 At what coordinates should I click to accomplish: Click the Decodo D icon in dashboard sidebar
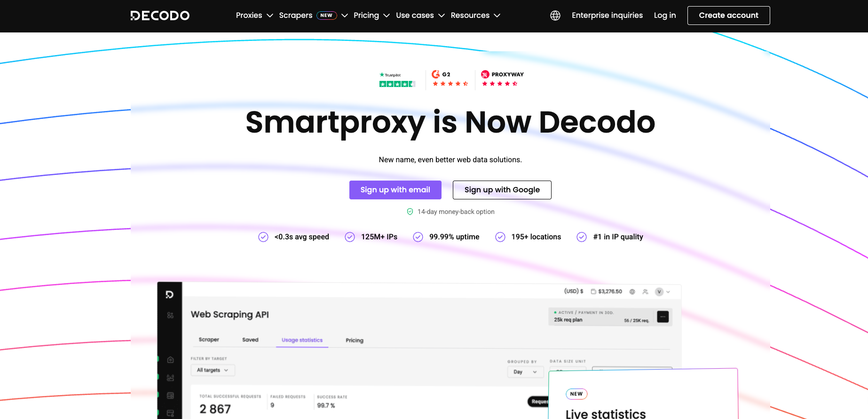(170, 294)
